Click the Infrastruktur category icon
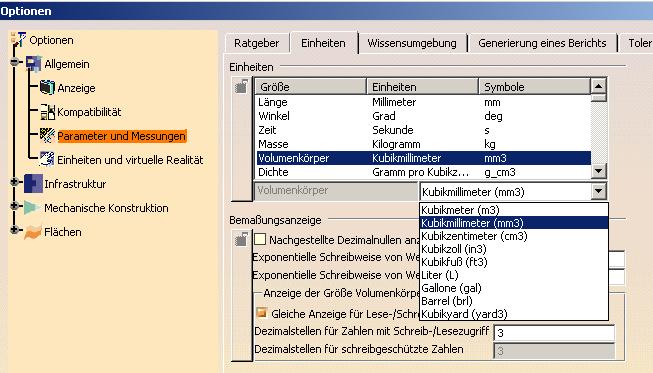Screen dimensions: 653x373 pyautogui.click(x=33, y=184)
